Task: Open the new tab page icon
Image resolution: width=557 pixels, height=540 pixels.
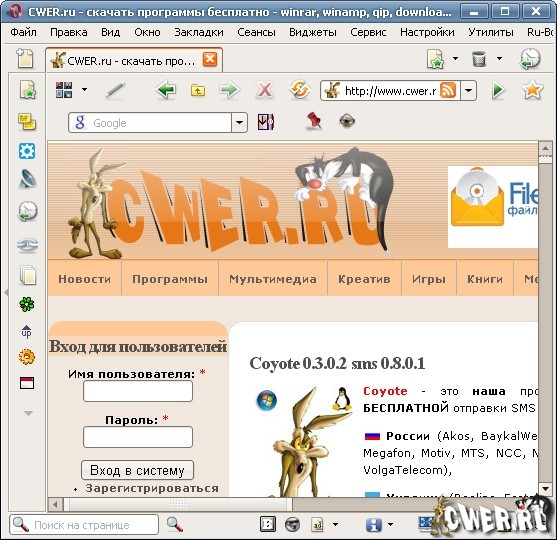Action: tap(25, 58)
